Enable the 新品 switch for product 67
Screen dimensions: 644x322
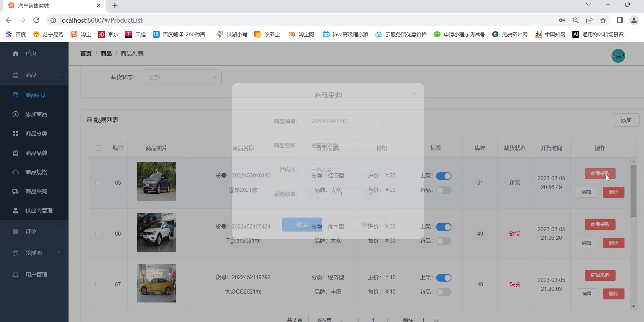pyautogui.click(x=444, y=292)
